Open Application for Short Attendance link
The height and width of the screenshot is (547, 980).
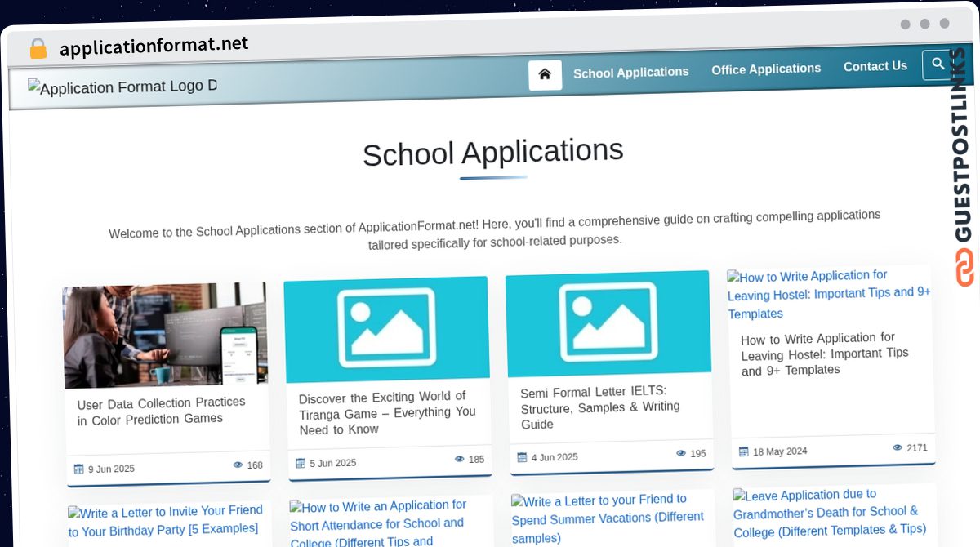[x=378, y=524]
